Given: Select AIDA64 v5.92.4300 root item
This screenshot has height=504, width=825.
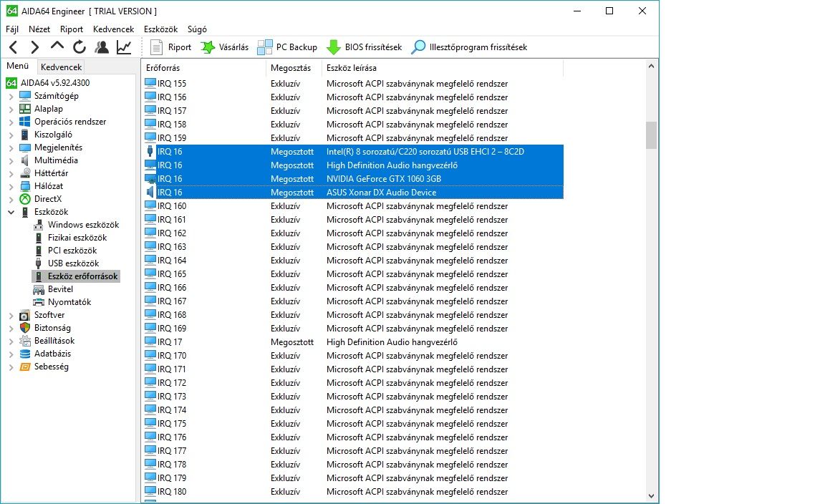Looking at the screenshot, I should tap(54, 82).
